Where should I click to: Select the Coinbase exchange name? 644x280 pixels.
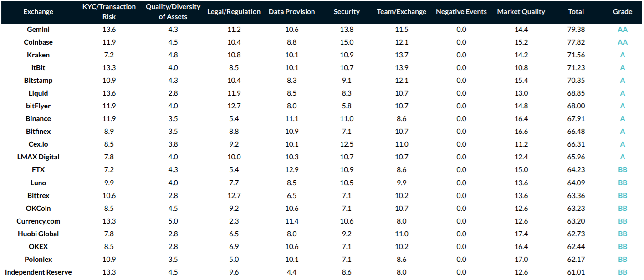pyautogui.click(x=38, y=42)
